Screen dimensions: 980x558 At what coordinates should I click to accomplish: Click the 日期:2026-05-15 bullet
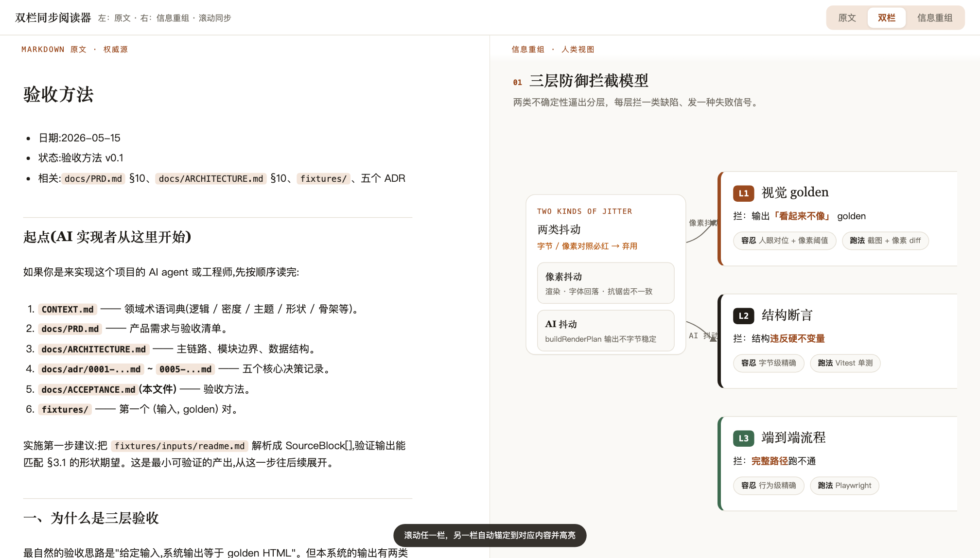point(80,138)
